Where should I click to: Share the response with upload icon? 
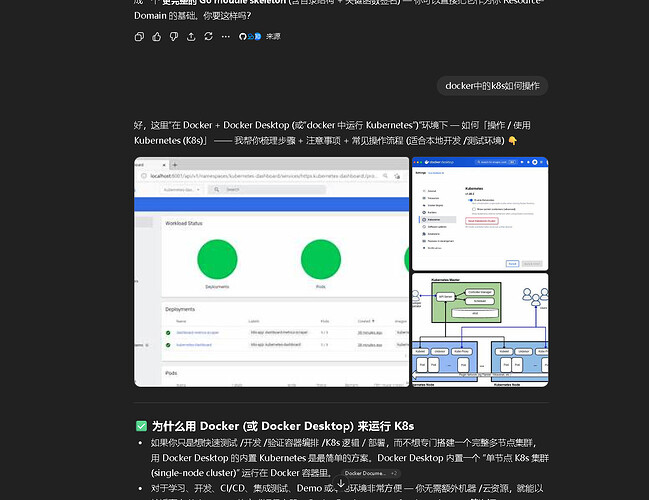point(191,37)
